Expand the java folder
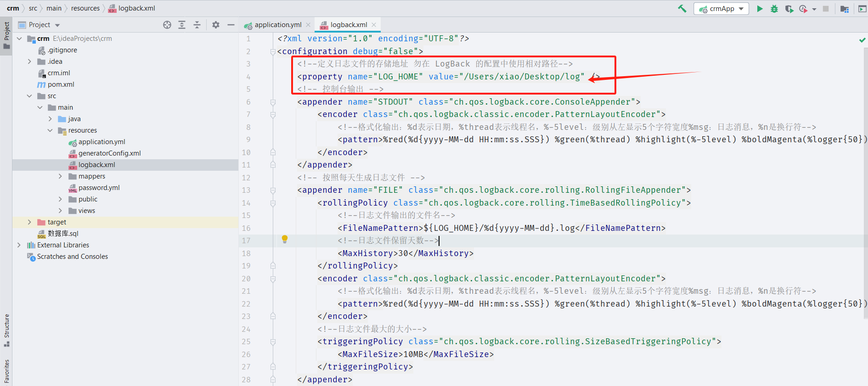 tap(50, 119)
